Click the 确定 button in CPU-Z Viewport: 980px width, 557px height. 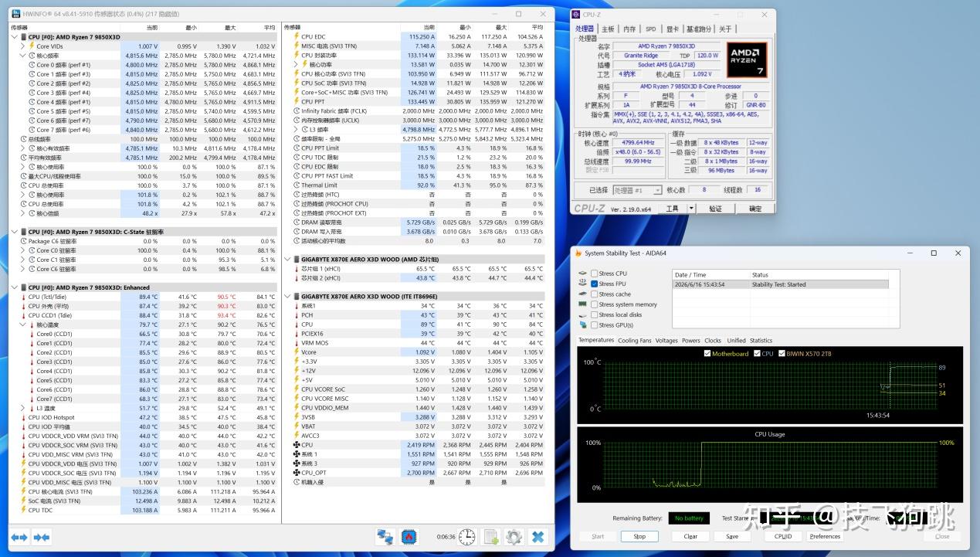(754, 209)
